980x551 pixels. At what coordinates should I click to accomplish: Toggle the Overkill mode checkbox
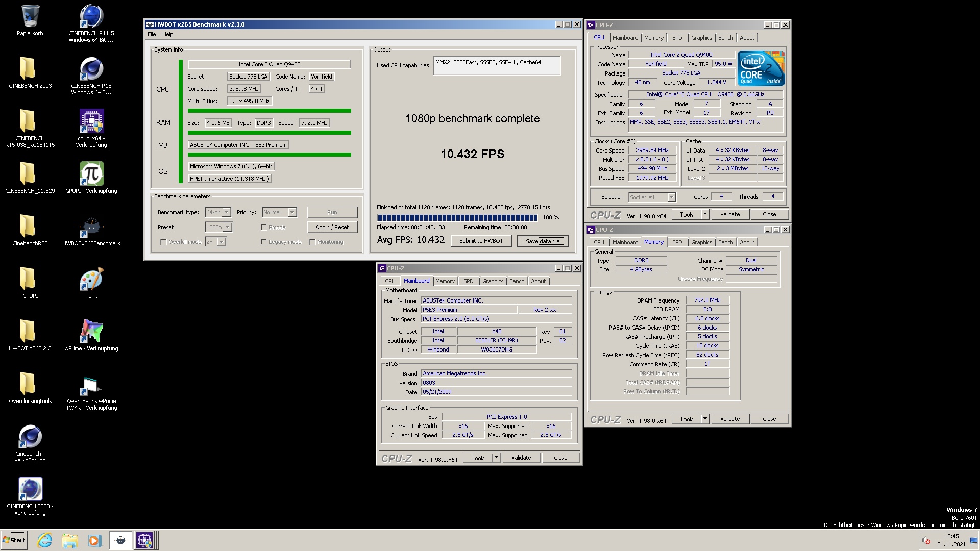tap(163, 242)
